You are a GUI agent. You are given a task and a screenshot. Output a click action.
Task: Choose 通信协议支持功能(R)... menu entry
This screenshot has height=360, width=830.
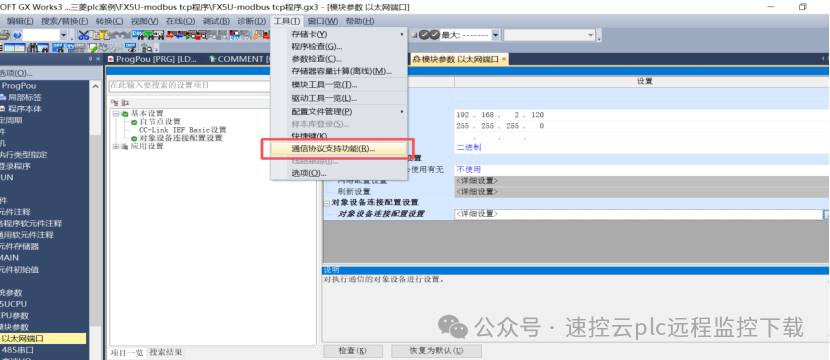[x=339, y=149]
